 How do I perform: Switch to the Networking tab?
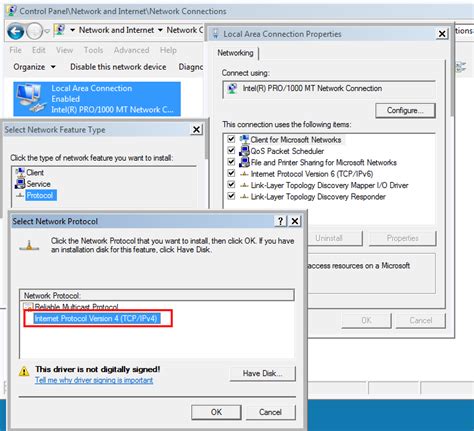(235, 53)
